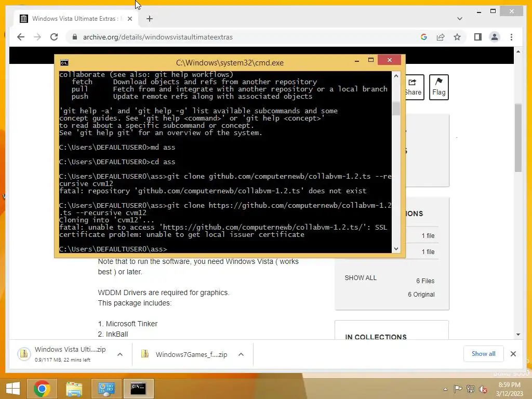Screen dimensions: 532x399
Task: Click 'WDDM Drivers are required for graphics.' text
Action: click(164, 292)
